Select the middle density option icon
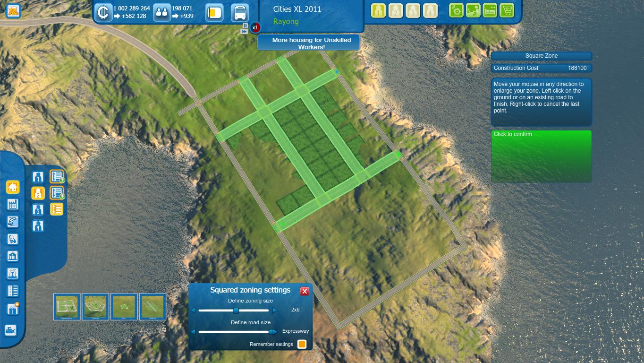Screen dimensions: 644x363 [x=57, y=193]
